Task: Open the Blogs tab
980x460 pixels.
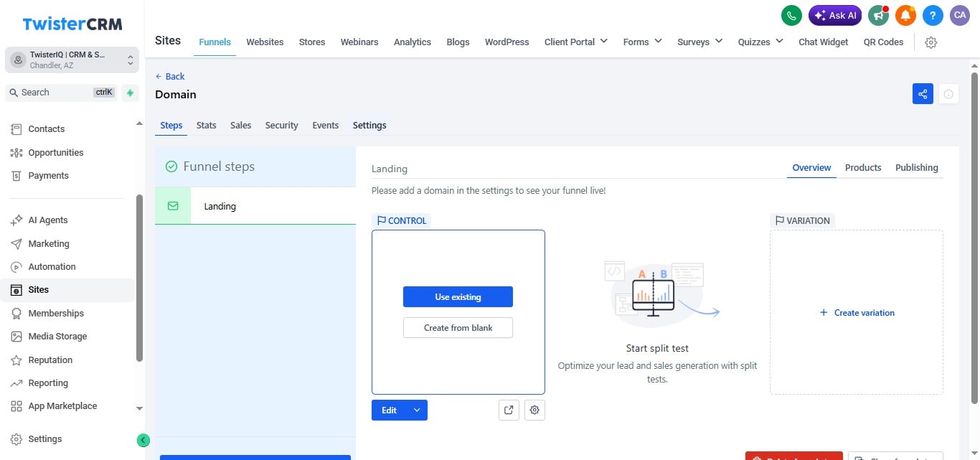Action: click(x=458, y=42)
